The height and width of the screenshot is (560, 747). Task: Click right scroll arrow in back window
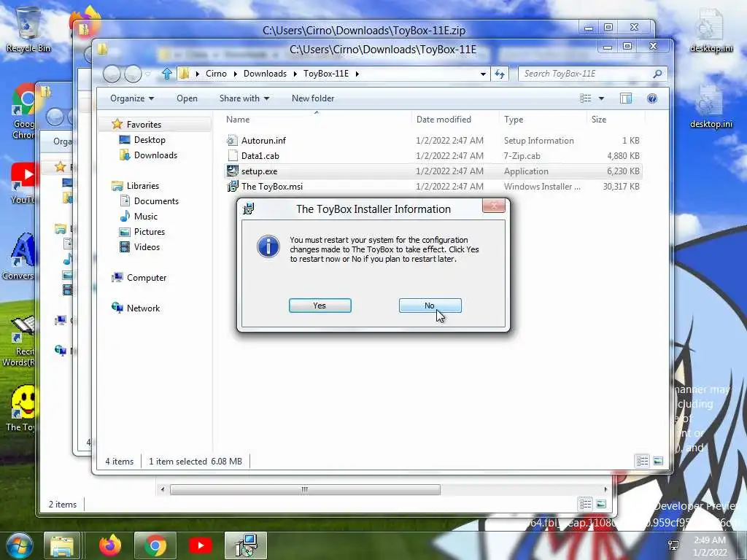[605, 489]
